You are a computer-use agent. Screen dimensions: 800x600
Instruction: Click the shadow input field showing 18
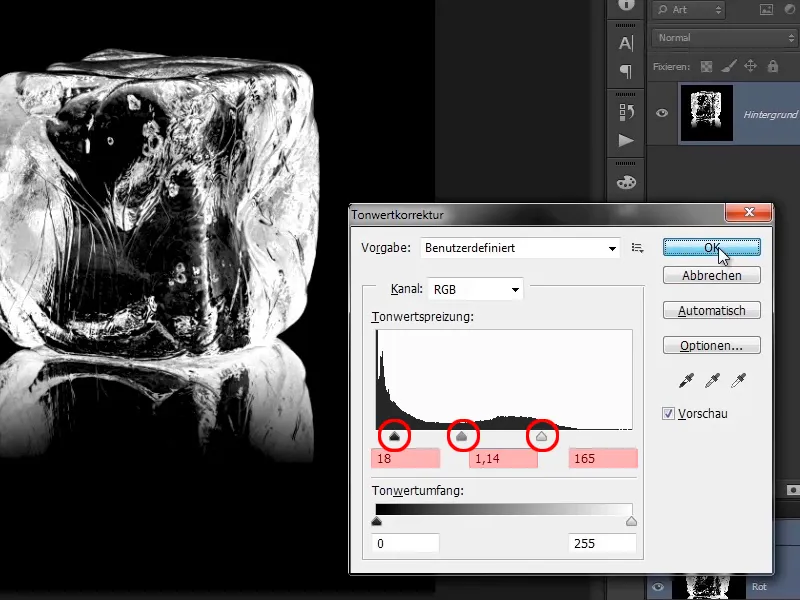(406, 459)
